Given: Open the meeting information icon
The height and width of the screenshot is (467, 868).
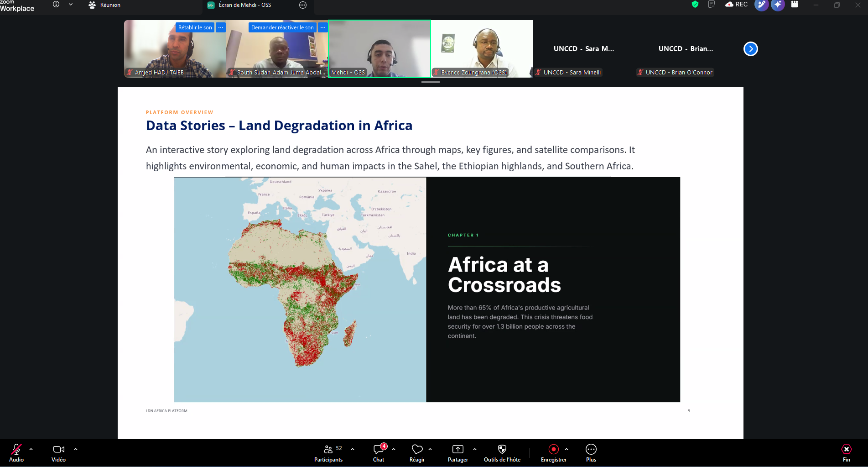Looking at the screenshot, I should (56, 5).
